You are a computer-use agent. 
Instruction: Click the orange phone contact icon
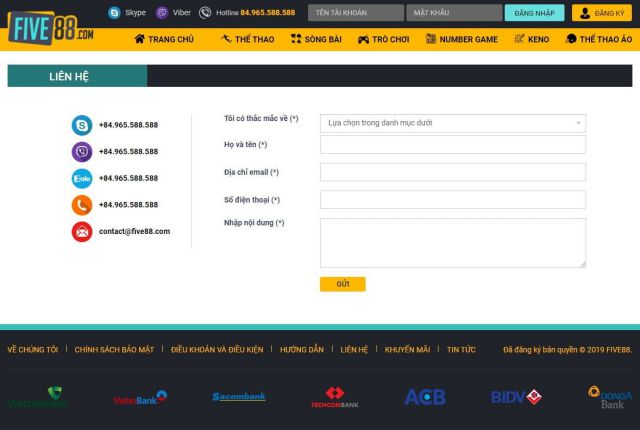click(x=82, y=205)
